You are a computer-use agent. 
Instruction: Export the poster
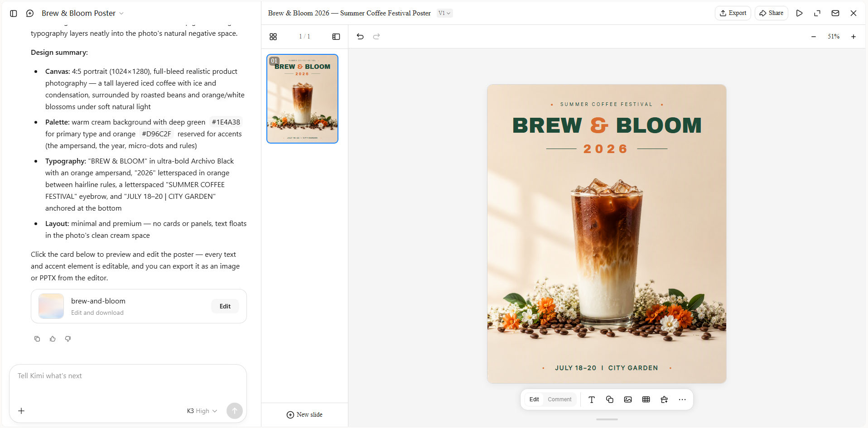tap(733, 13)
